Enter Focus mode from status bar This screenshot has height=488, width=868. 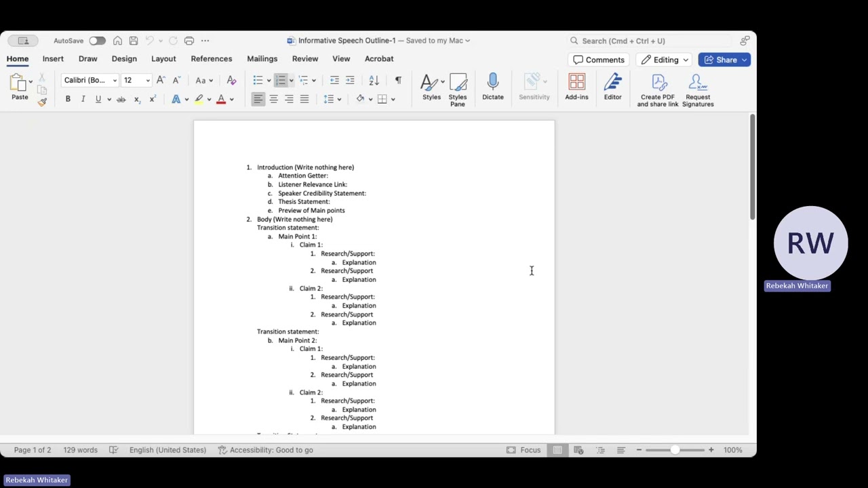click(x=524, y=450)
